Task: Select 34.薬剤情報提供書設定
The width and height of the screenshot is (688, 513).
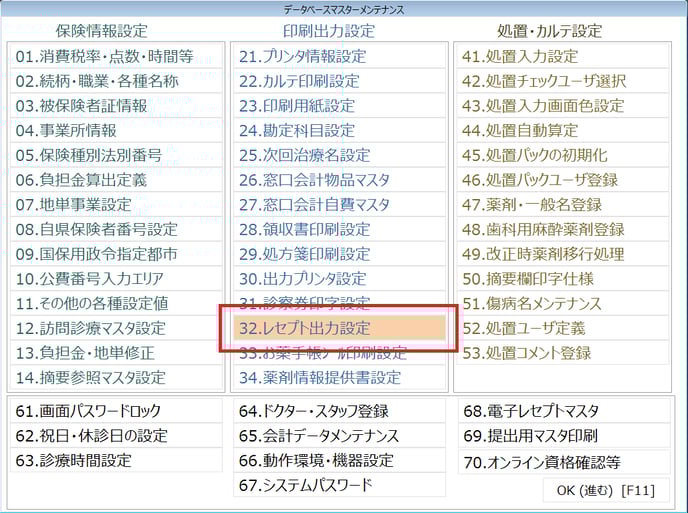Action: click(x=339, y=377)
